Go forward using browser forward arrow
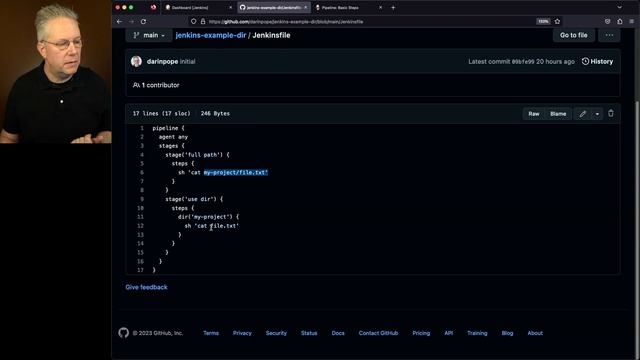 [131, 22]
